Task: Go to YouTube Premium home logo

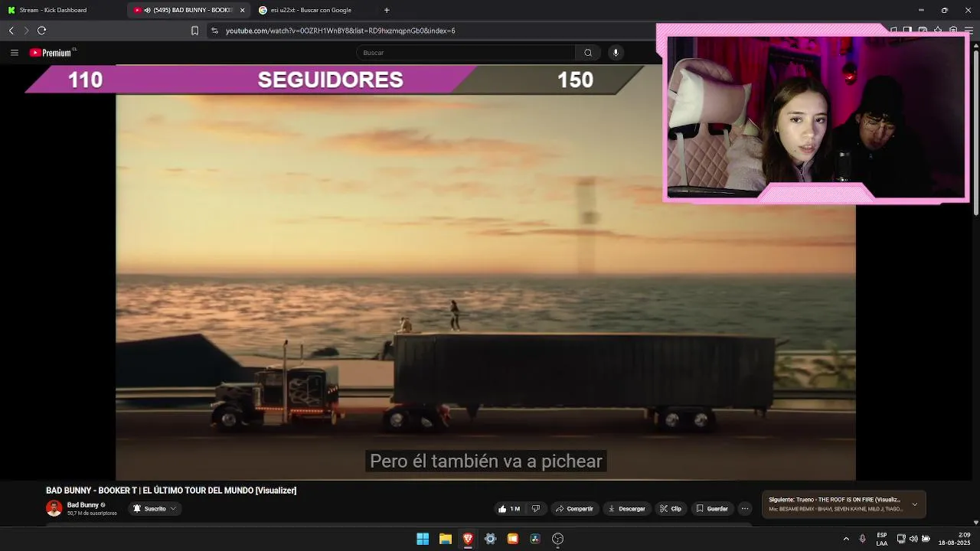Action: pyautogui.click(x=52, y=53)
